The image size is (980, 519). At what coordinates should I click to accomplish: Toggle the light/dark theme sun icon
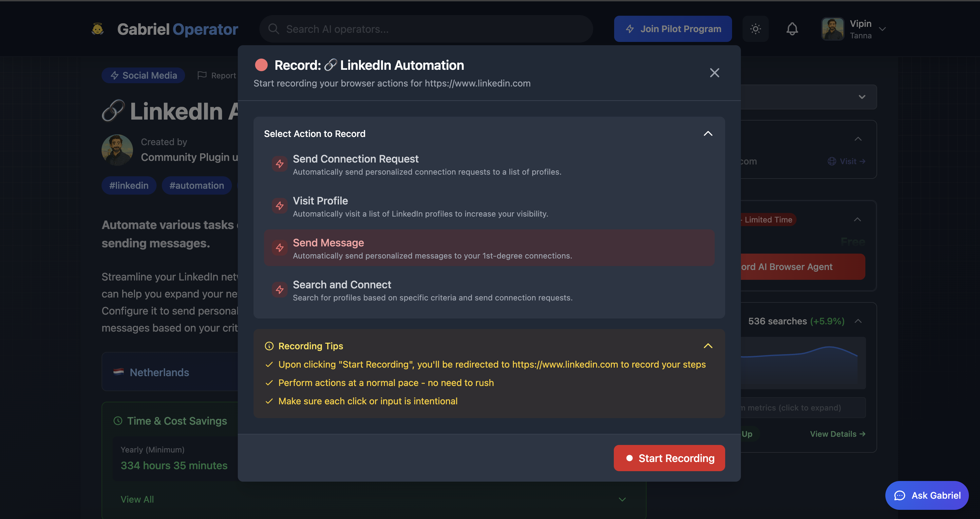tap(755, 29)
